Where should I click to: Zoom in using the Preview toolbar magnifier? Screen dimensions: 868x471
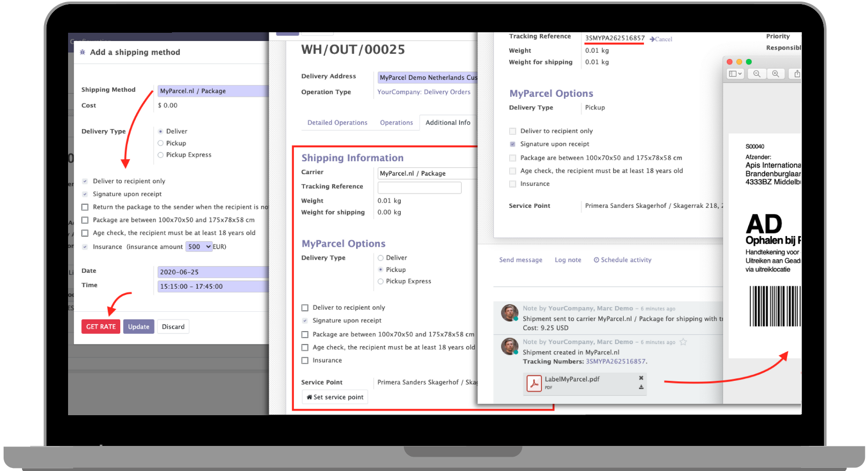tap(776, 74)
